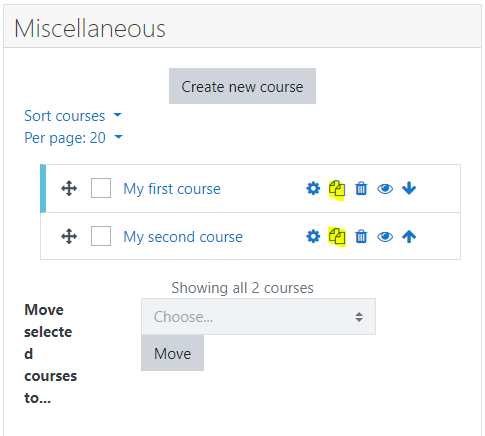Image resolution: width=485 pixels, height=436 pixels.
Task: Open settings gear for My second course
Action: 313,237
